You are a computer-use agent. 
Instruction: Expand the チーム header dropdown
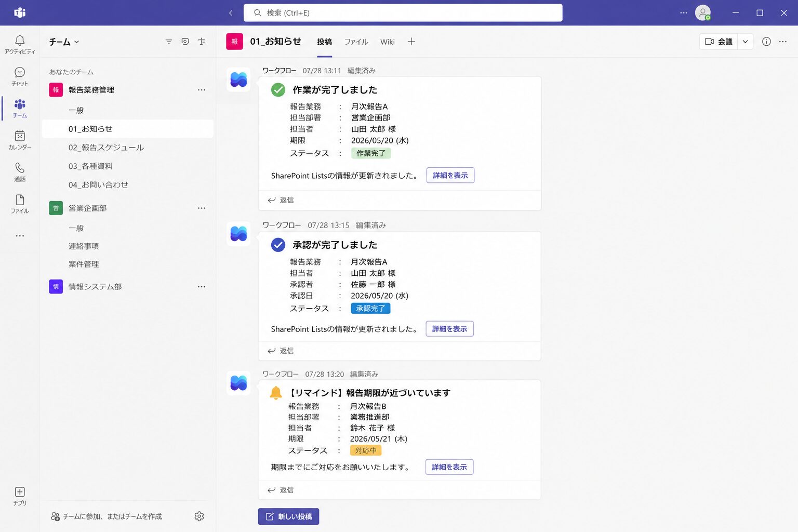64,42
